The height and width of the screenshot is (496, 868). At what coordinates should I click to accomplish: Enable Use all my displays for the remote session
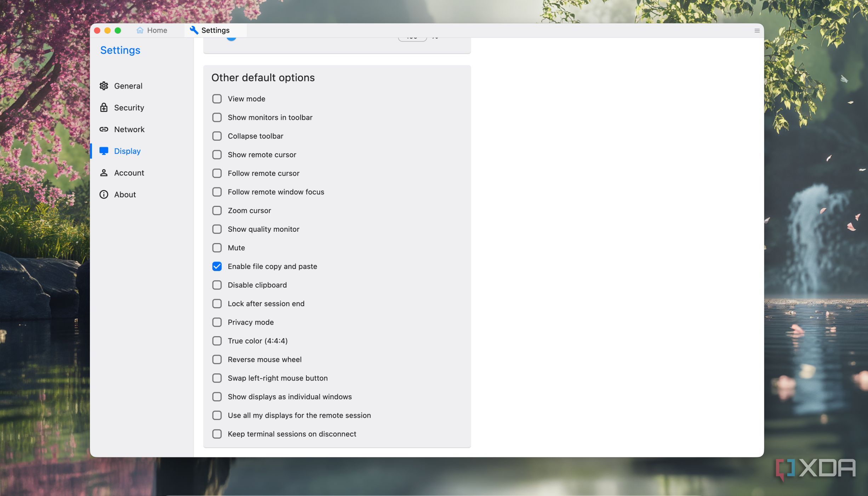(x=217, y=415)
